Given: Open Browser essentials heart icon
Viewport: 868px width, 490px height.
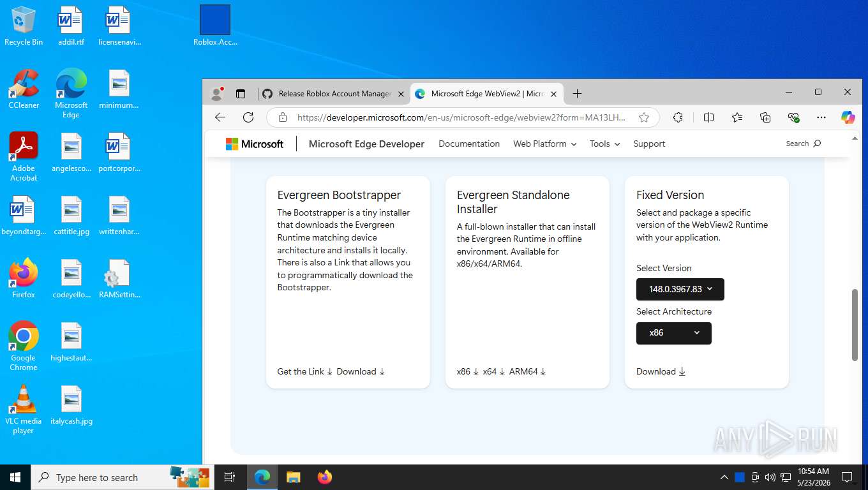Looking at the screenshot, I should click(x=793, y=117).
